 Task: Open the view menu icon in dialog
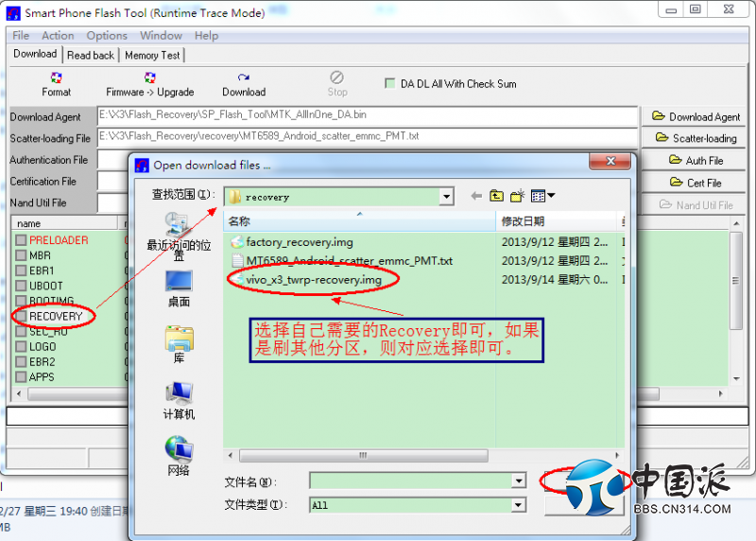pos(542,196)
